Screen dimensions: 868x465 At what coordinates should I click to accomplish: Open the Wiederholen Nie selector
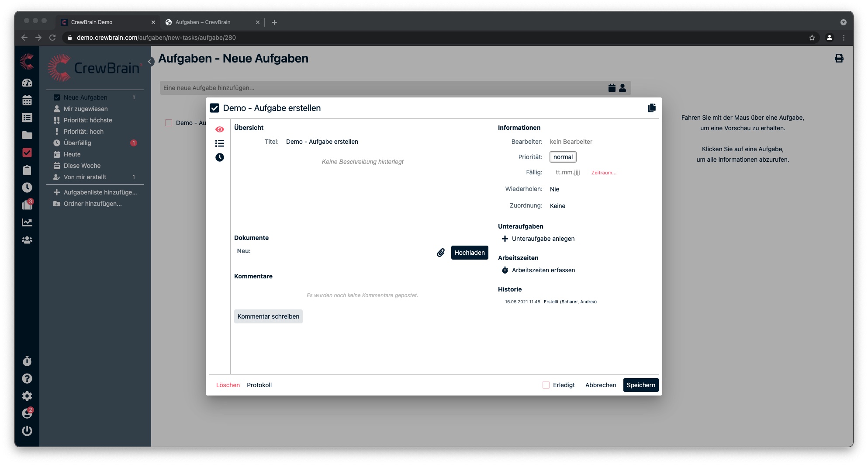pyautogui.click(x=554, y=189)
